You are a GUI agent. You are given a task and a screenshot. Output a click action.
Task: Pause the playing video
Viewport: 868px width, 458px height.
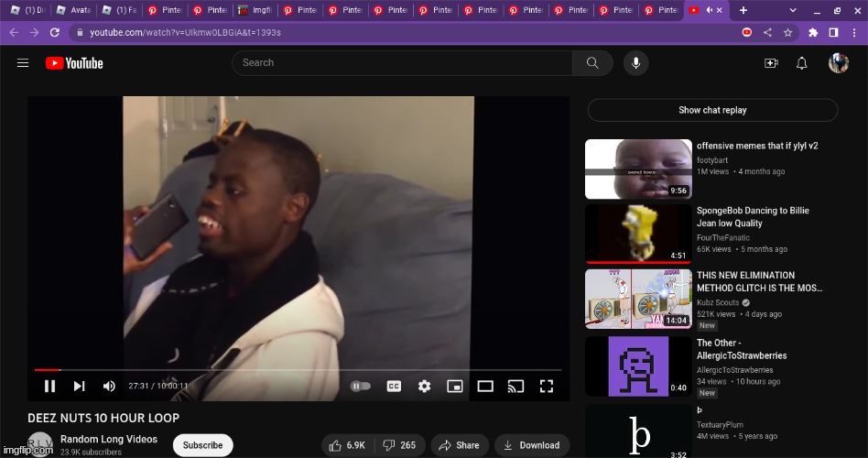coord(49,386)
